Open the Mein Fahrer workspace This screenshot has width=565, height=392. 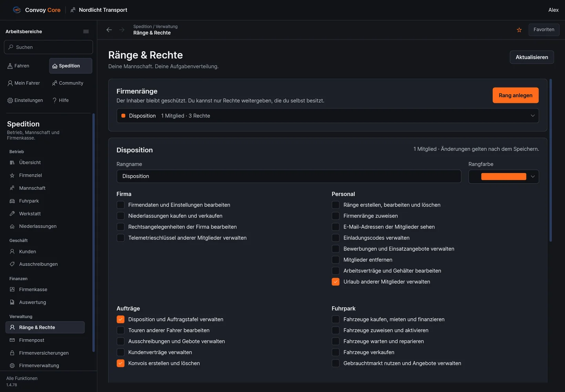tap(26, 83)
